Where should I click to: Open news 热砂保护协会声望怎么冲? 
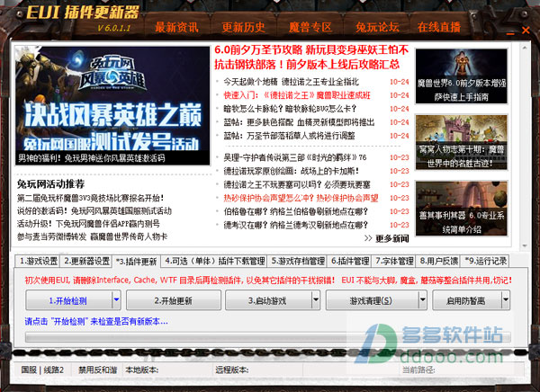(x=301, y=198)
